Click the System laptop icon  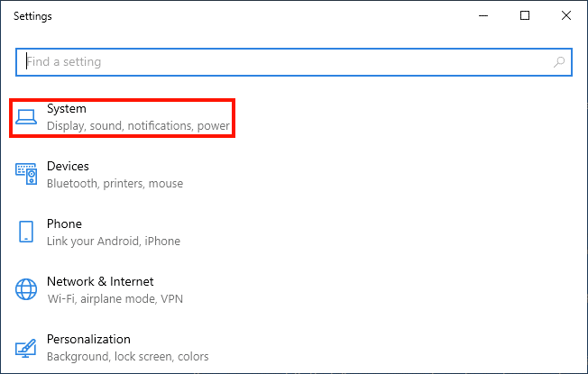pyautogui.click(x=26, y=117)
